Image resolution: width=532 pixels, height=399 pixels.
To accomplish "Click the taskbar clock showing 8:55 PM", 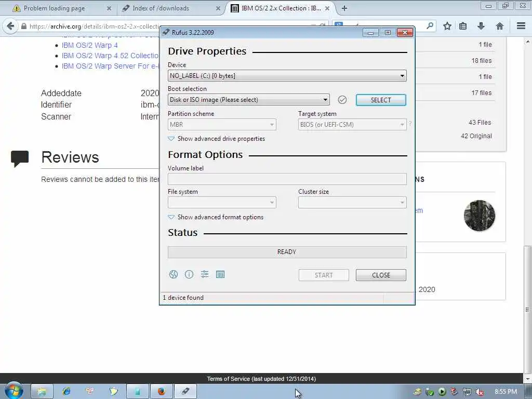I will tap(506, 392).
